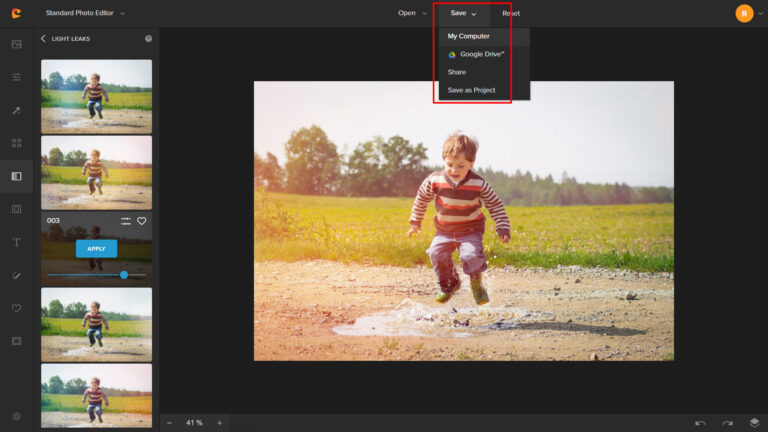This screenshot has width=768, height=432.
Task: Toggle settings sliders for light leak 003
Action: pos(126,221)
